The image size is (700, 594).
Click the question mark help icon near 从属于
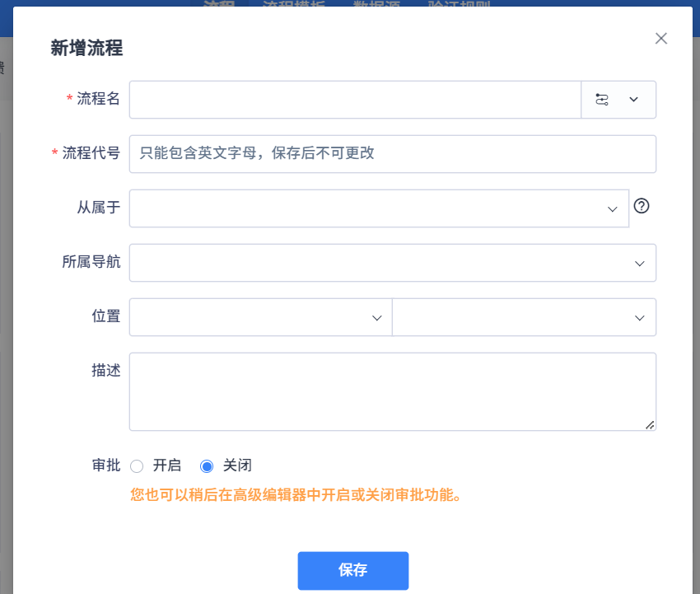coord(642,206)
